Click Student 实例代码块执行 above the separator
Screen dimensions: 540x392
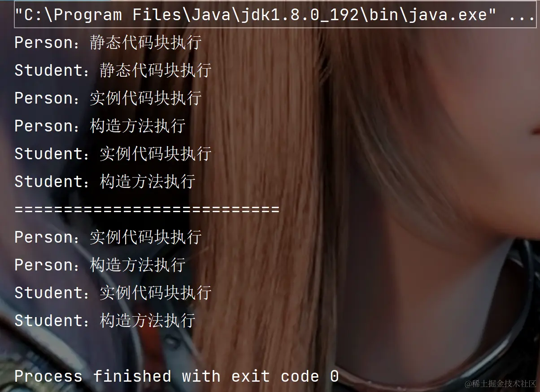click(113, 154)
